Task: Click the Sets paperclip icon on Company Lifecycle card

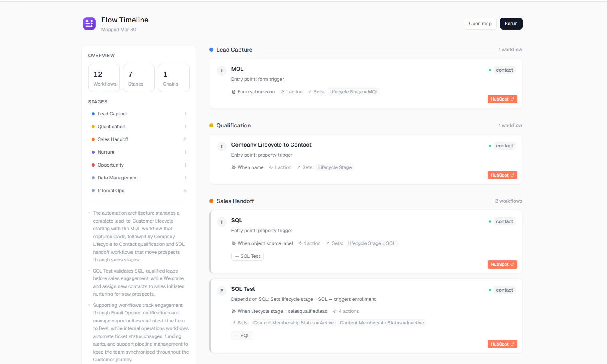Action: 299,167
